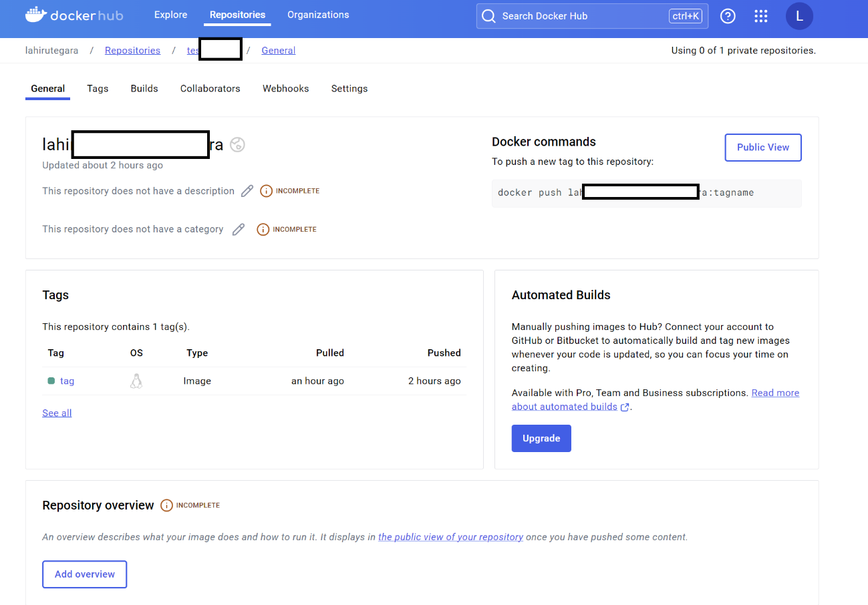868x605 pixels.
Task: Click the 'Updated about 2 hours ago' text
Action: point(102,165)
